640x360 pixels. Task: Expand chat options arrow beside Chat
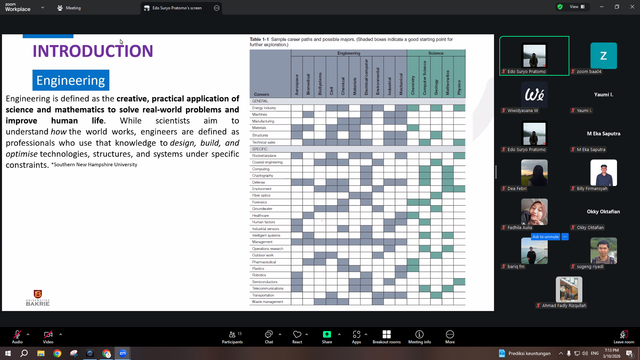(280, 334)
